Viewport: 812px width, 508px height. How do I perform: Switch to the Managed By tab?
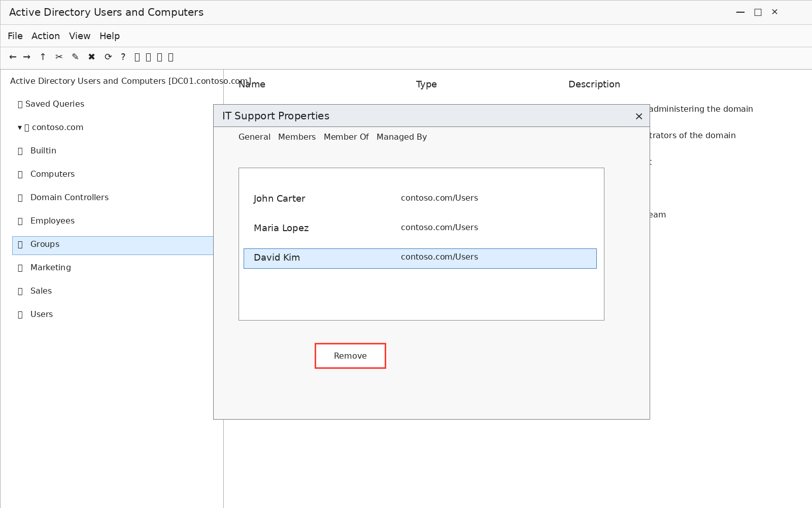(x=401, y=137)
